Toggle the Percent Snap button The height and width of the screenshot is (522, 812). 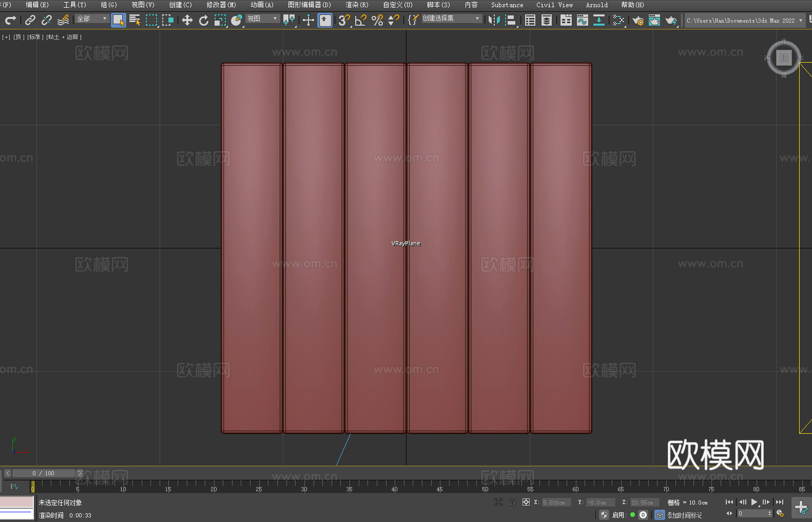(377, 20)
